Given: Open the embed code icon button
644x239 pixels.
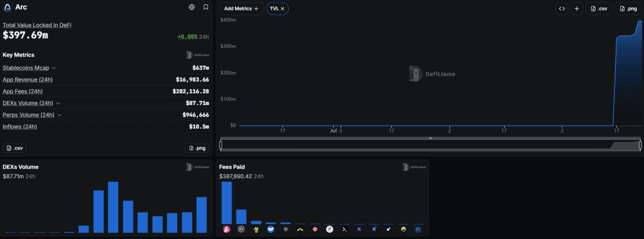Looking at the screenshot, I should coord(562,9).
